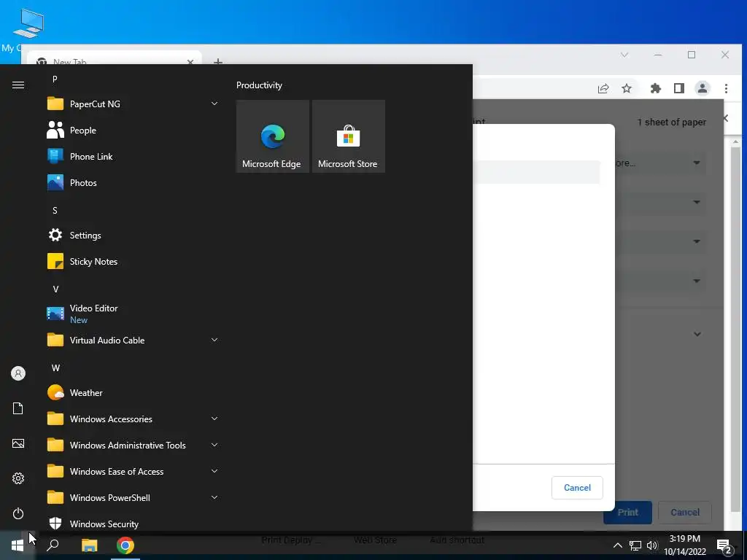747x560 pixels.
Task: Select the Productivity group heading
Action: point(259,85)
